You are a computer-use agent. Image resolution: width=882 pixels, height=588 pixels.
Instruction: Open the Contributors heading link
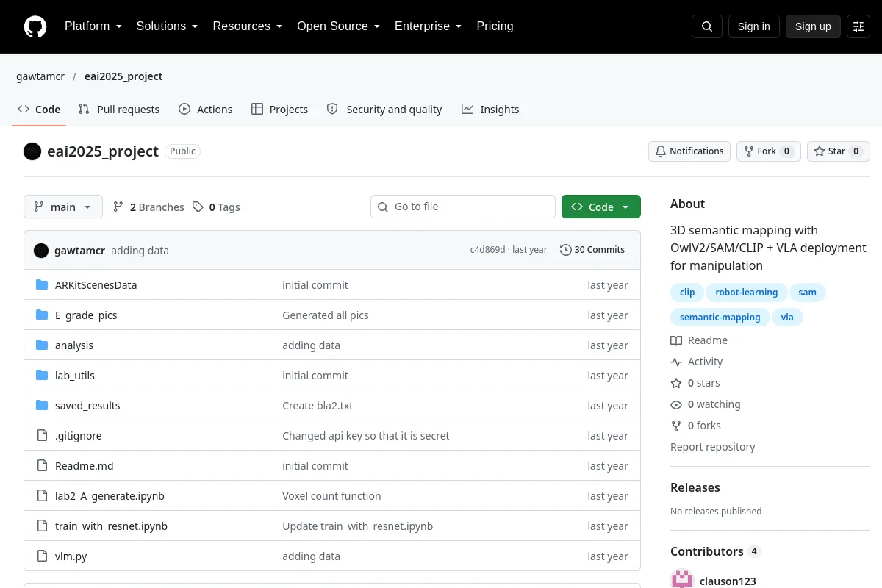click(716, 551)
